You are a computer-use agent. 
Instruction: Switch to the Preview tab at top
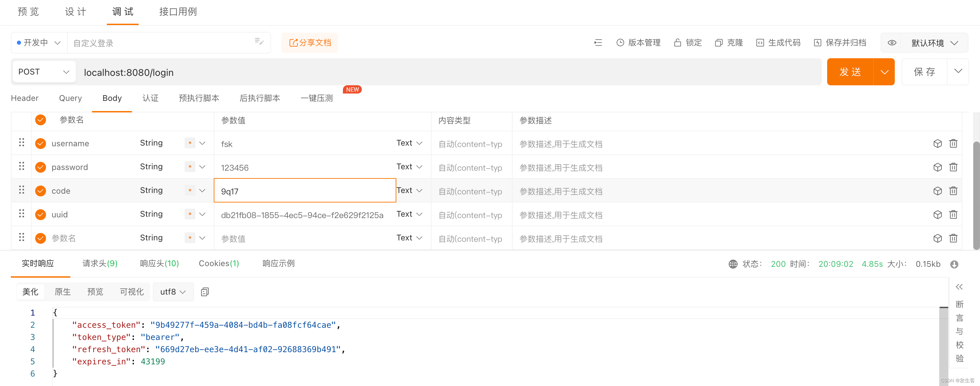coord(28,12)
